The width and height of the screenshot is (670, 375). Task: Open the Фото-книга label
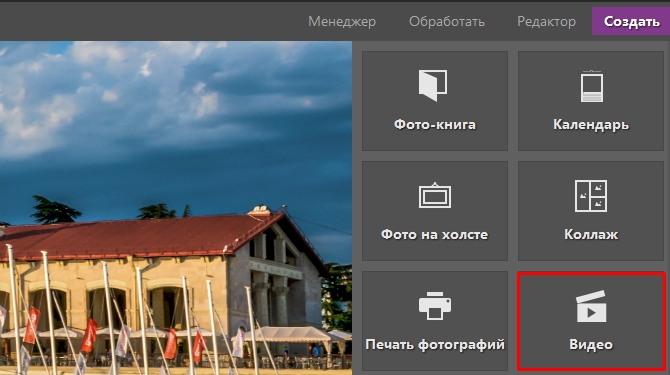point(435,124)
